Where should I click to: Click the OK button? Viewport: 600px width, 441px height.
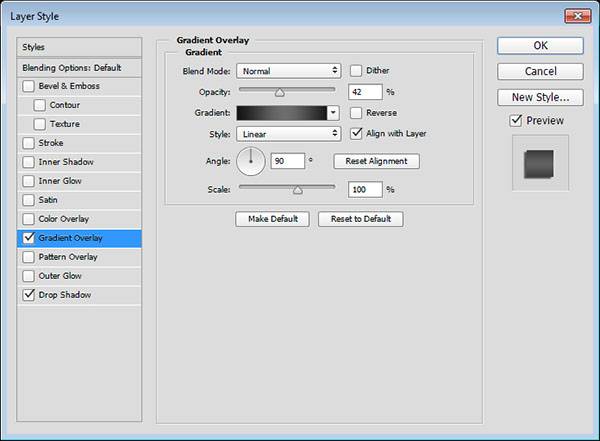pyautogui.click(x=540, y=45)
